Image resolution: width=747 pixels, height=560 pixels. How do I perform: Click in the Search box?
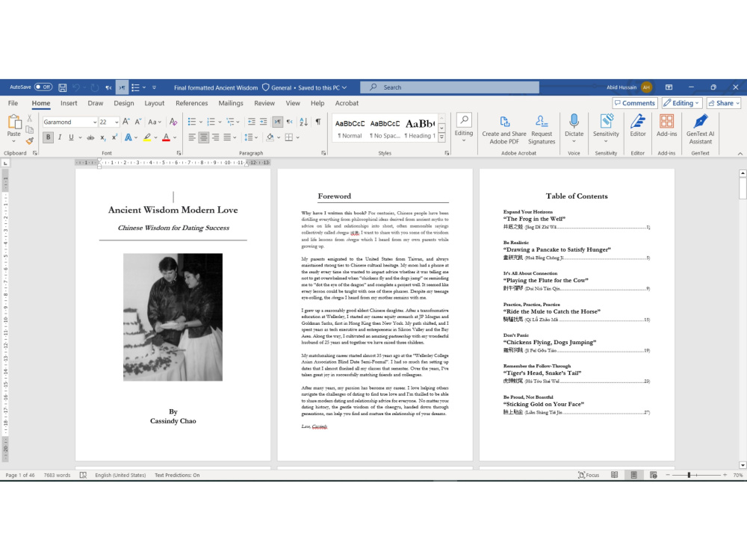(x=450, y=87)
